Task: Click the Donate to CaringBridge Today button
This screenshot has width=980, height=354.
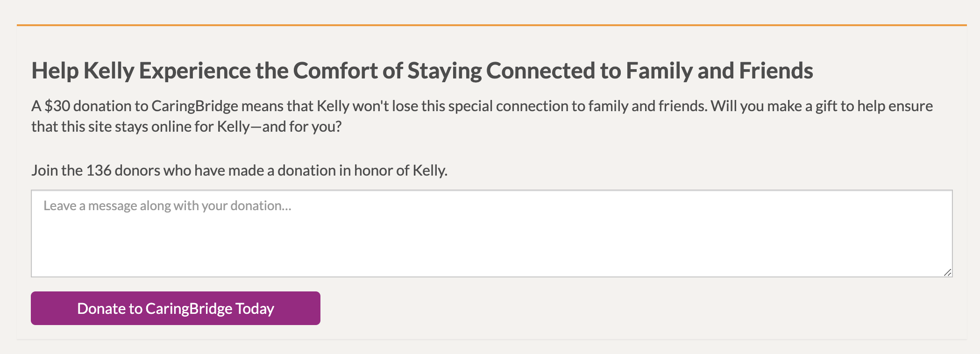Action: click(176, 308)
